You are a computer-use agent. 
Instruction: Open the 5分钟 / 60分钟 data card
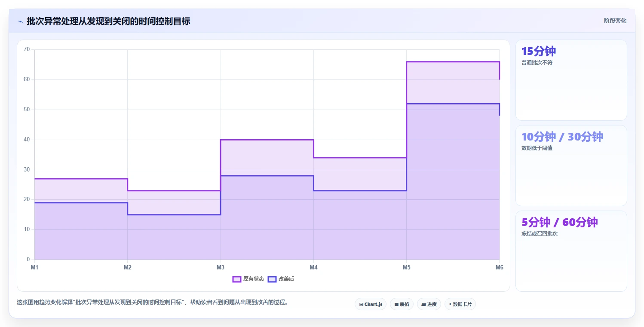coord(571,251)
